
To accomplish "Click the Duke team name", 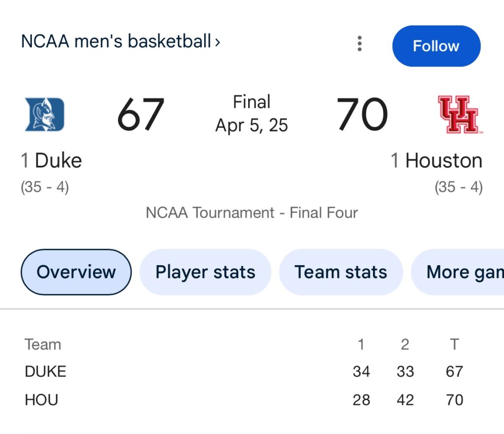I will pos(58,161).
